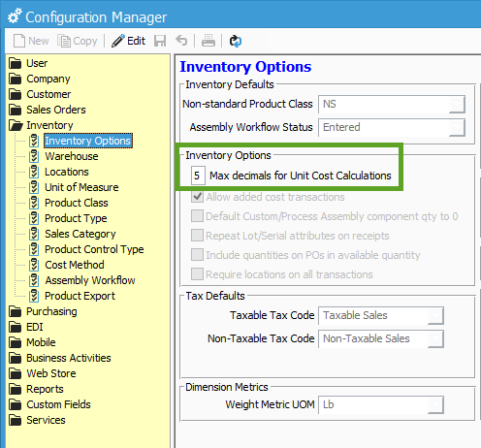Screen dimensions: 481x448
Task: Select the Product Export tree item
Action: [x=80, y=296]
